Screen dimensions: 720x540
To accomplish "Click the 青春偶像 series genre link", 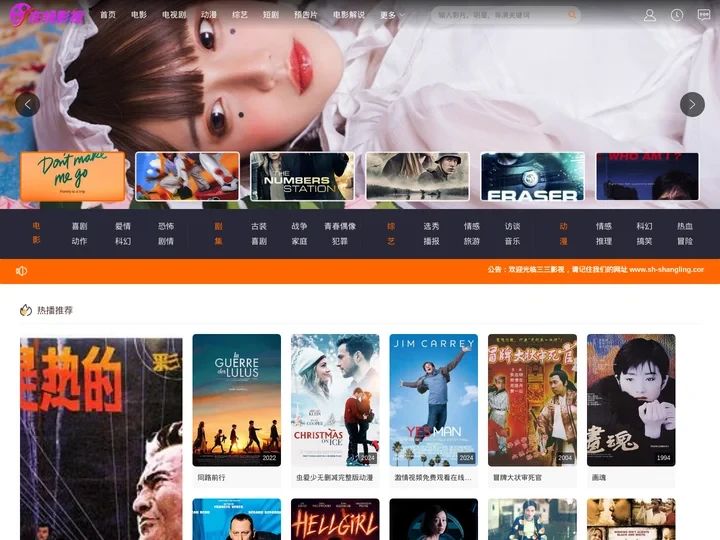I will 340,226.
